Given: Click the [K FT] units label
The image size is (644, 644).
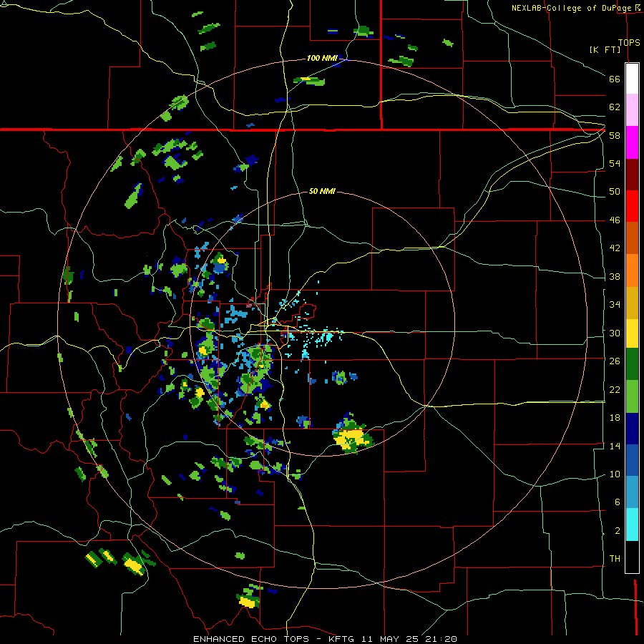Looking at the screenshot, I should click(x=605, y=49).
